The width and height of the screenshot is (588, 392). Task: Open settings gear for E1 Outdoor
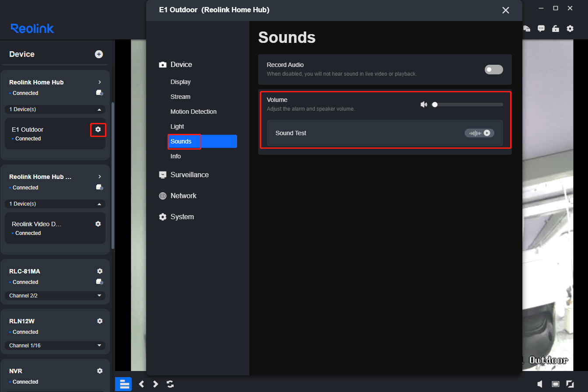(x=98, y=129)
